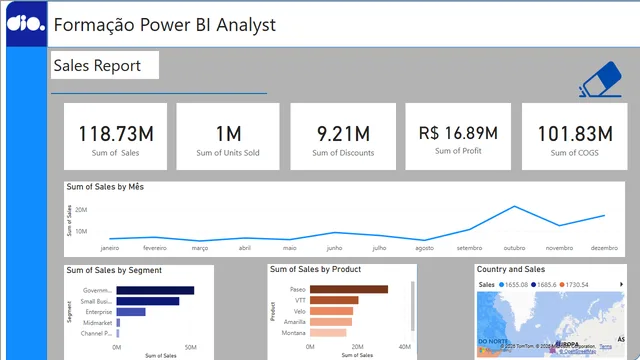The height and width of the screenshot is (360, 640).
Task: Click the janeiro axis label
Action: tap(110, 248)
